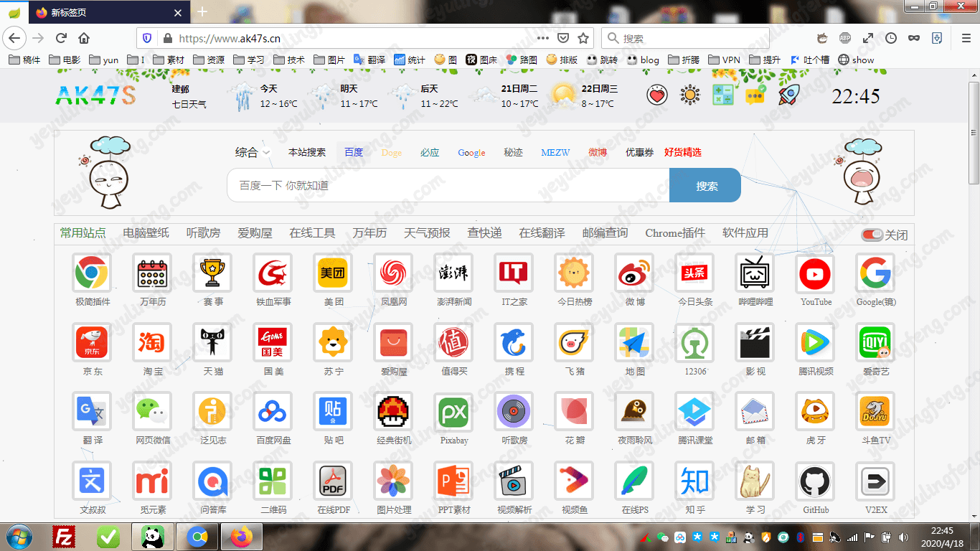Viewport: 980px width, 551px height.
Task: Click the Firefox toolbar 搜索 field
Action: (685, 38)
